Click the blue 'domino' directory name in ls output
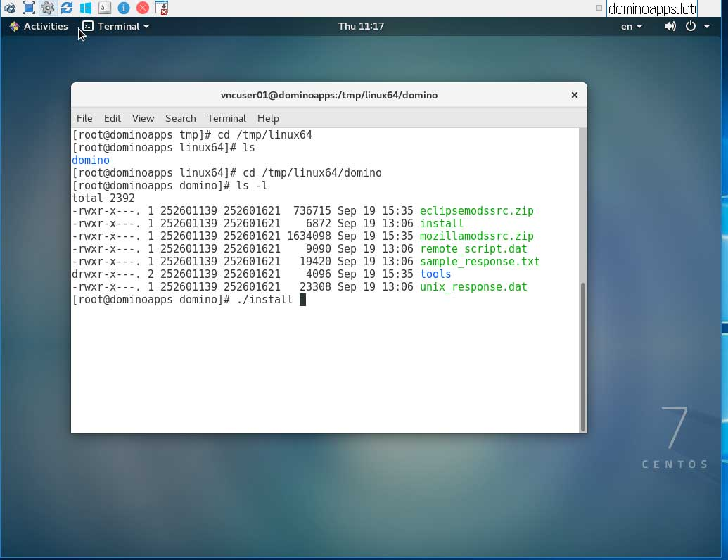 [x=91, y=160]
